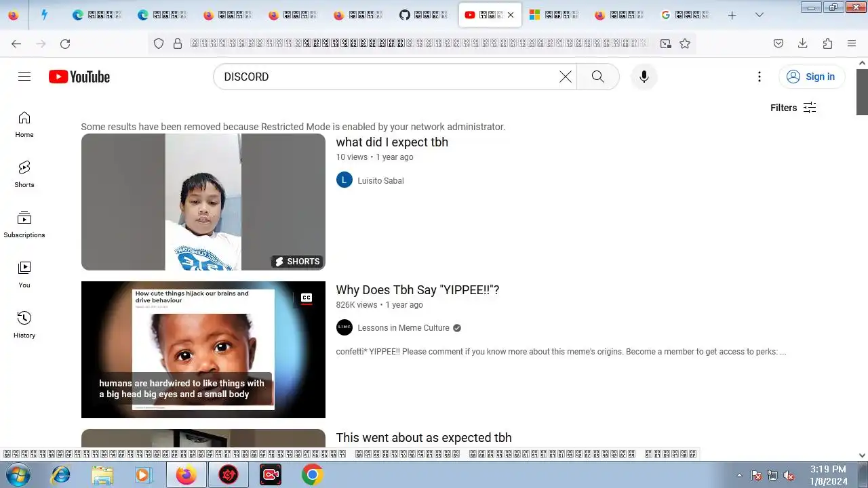Viewport: 868px width, 488px height.
Task: Click the volume speaker tray icon
Action: [x=789, y=476]
